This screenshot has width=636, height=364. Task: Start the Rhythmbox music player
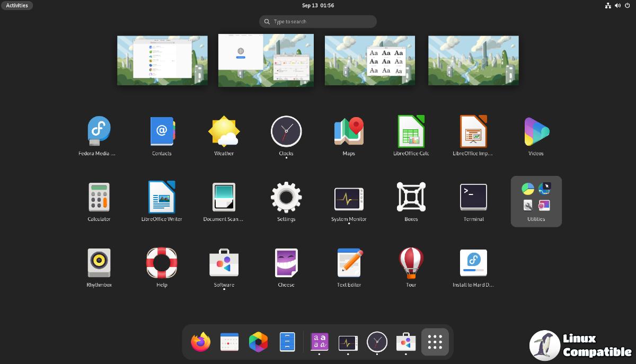coord(99,262)
